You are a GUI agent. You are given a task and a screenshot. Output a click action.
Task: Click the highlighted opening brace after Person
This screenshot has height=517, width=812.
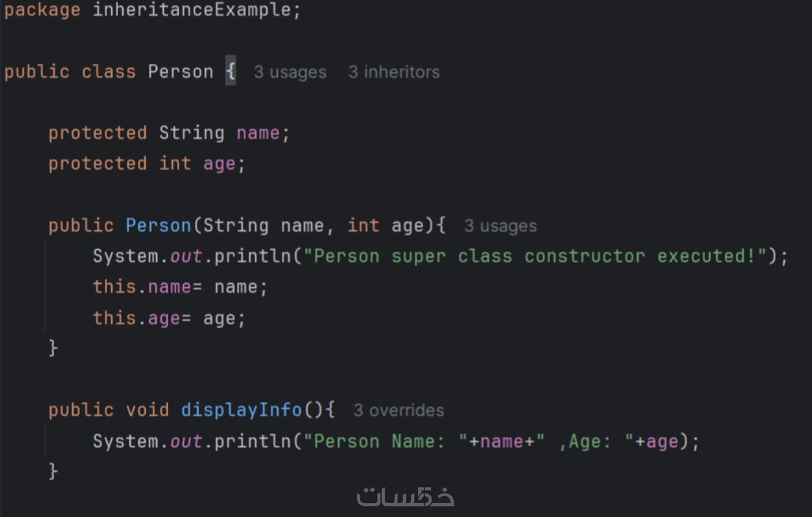coord(231,72)
